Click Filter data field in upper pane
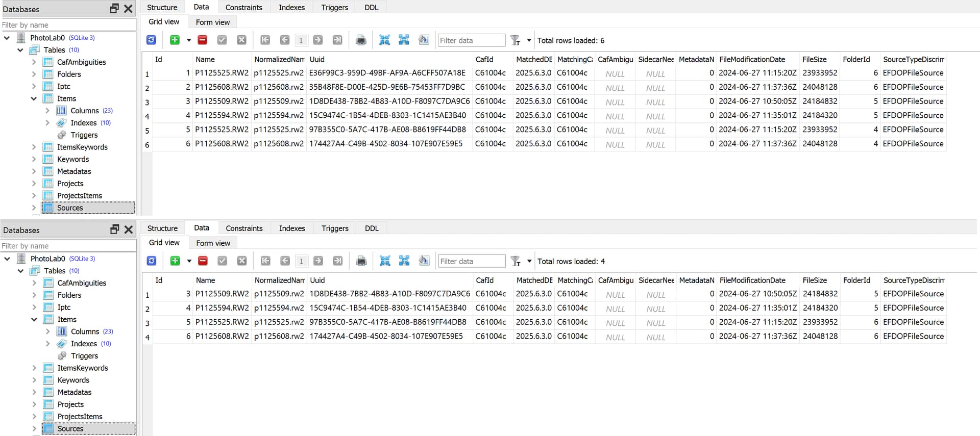 coord(471,40)
